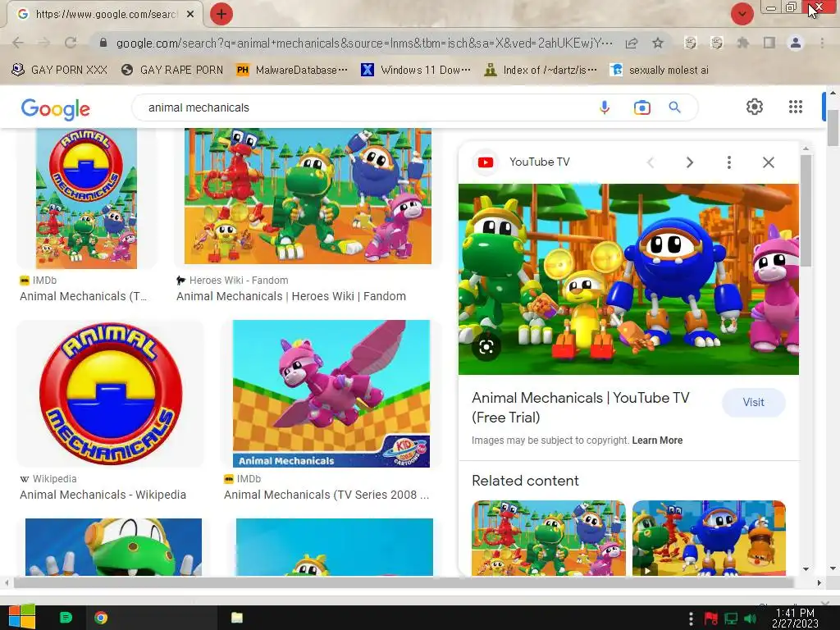Open the Extensions puzzle-piece menu
Screen dimensions: 840x630
click(x=742, y=43)
